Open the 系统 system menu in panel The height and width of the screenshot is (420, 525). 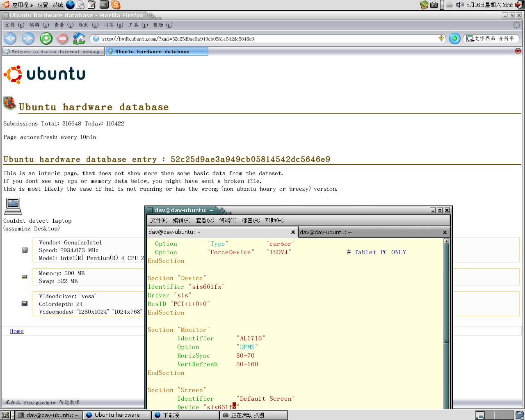click(x=58, y=5)
